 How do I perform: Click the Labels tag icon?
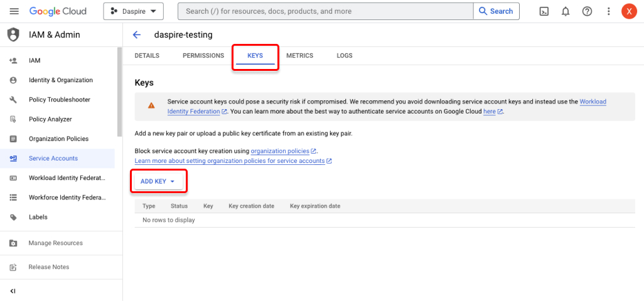(x=13, y=218)
